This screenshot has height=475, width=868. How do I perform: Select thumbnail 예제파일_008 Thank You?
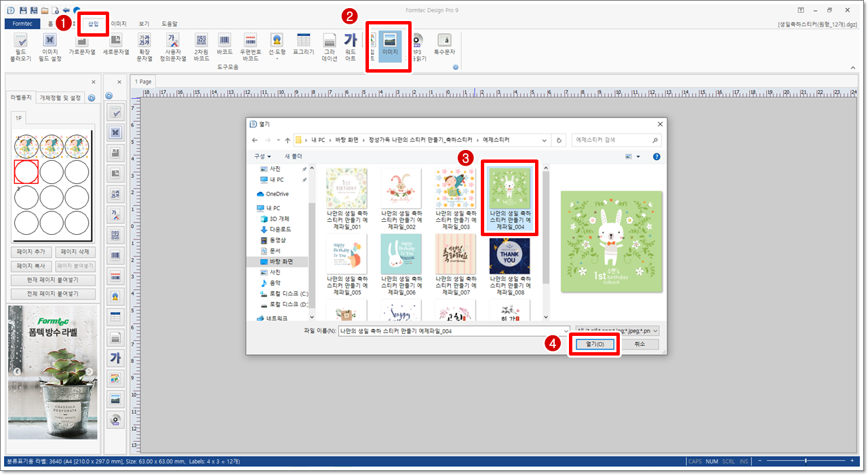tap(510, 265)
